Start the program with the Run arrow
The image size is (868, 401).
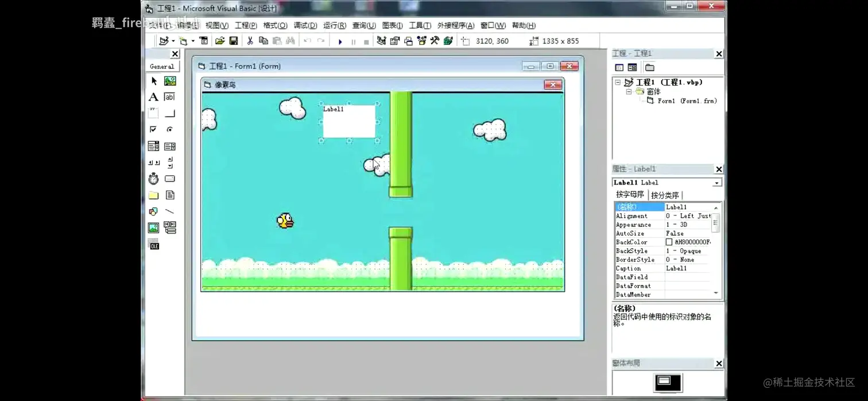pyautogui.click(x=340, y=41)
